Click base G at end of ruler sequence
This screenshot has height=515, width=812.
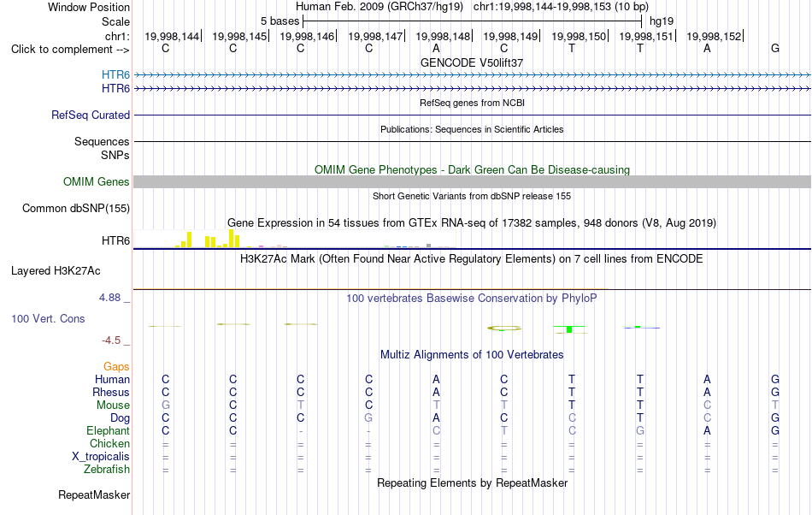774,48
